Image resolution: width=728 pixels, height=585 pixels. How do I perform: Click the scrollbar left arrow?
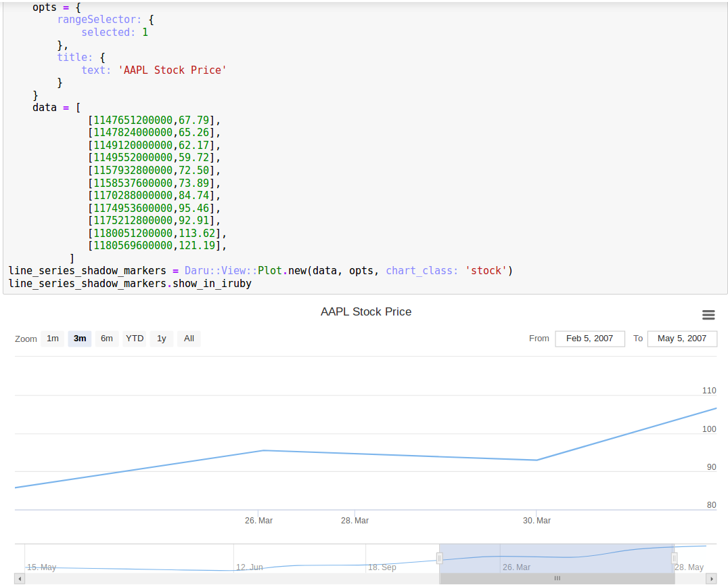coord(20,578)
